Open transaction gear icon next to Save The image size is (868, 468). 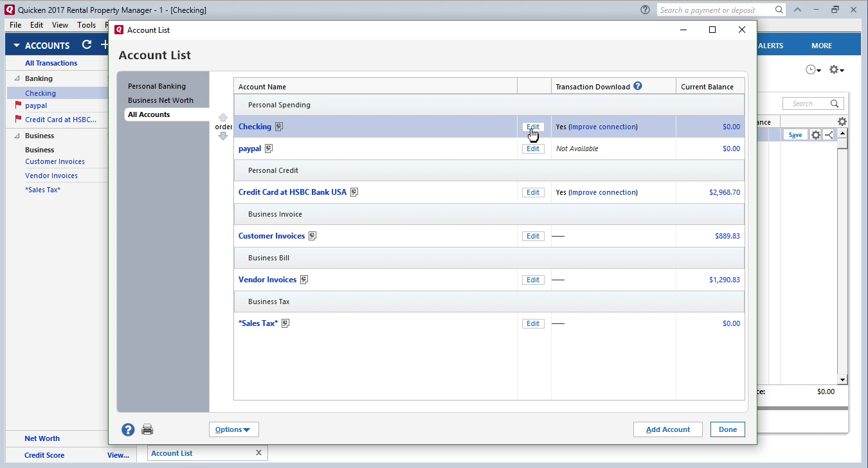click(x=816, y=135)
